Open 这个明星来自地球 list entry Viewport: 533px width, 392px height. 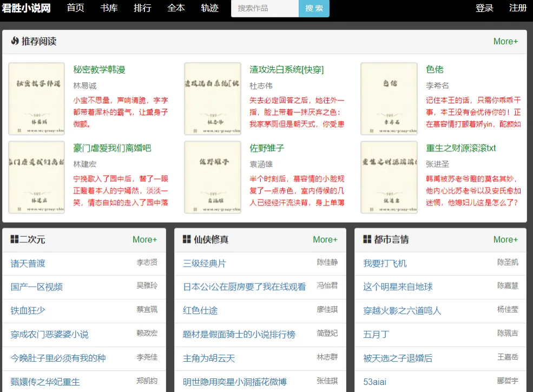398,287
